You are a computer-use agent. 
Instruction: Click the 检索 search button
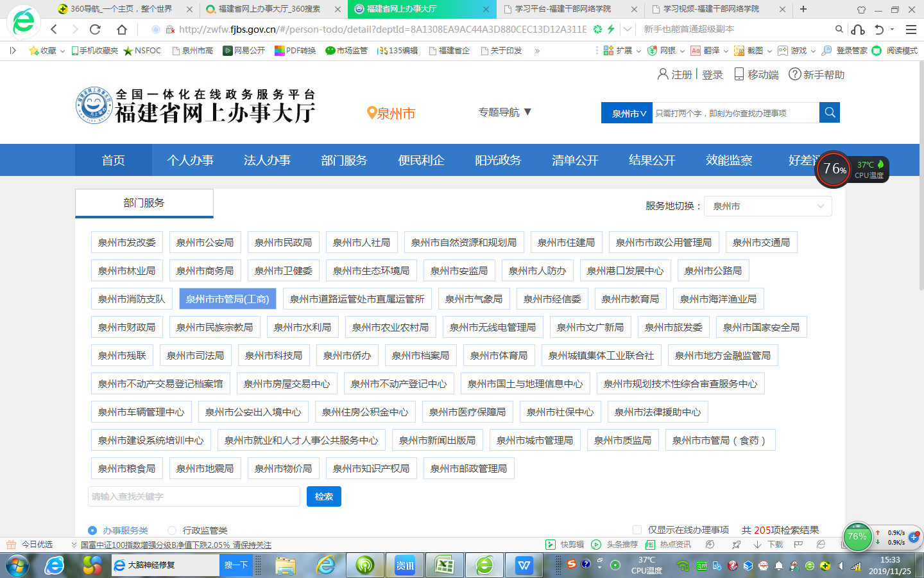point(323,496)
